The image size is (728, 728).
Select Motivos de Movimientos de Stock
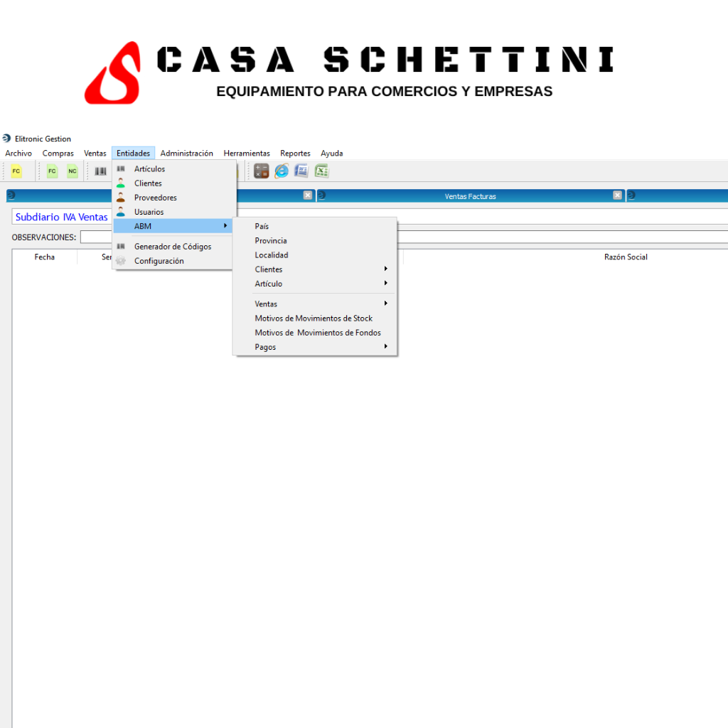click(315, 318)
